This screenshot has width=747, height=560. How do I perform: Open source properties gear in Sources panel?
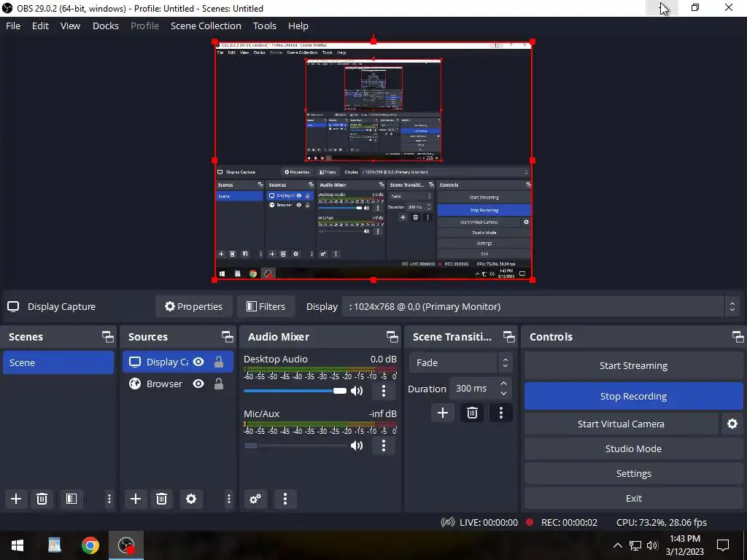pos(191,499)
